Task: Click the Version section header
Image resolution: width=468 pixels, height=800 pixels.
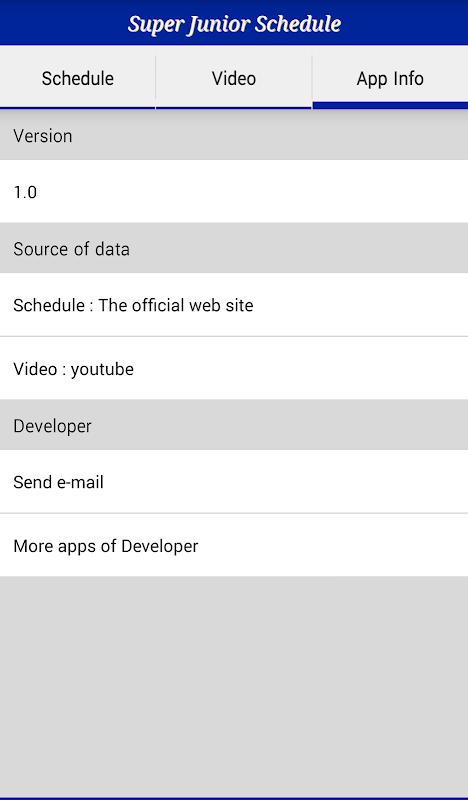Action: click(x=234, y=136)
